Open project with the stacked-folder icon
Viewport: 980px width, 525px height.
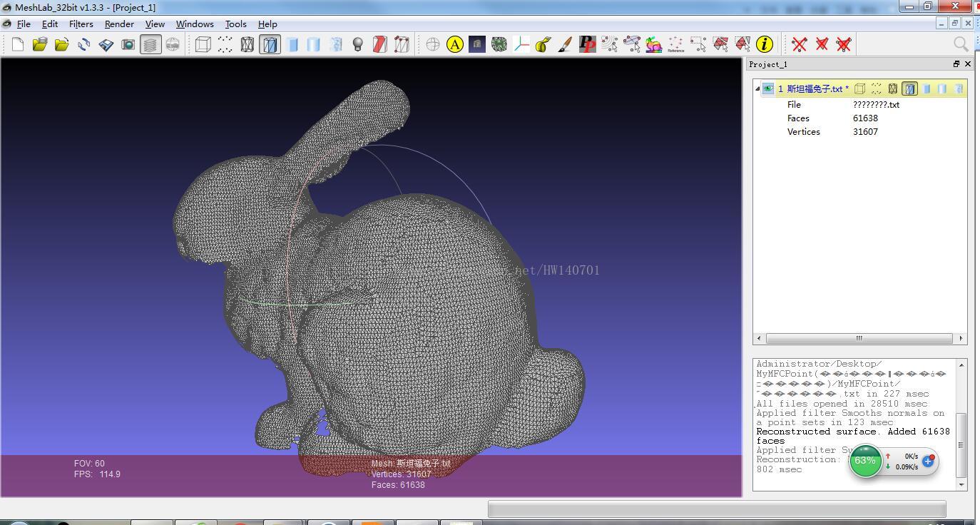point(40,44)
